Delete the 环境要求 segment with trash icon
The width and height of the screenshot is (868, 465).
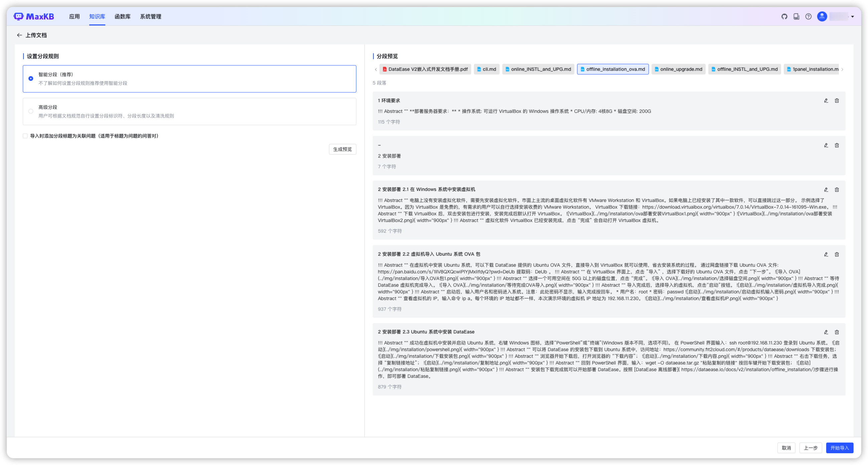pos(837,101)
